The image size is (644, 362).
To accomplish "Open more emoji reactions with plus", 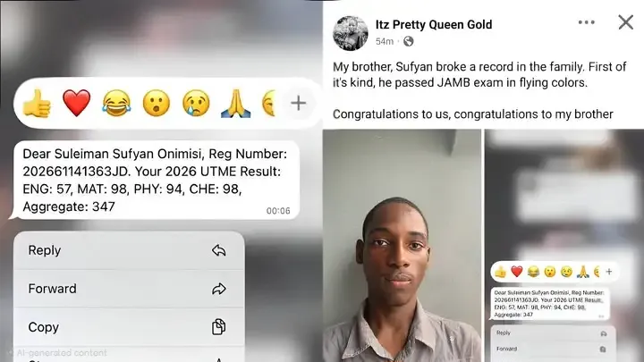I will pos(298,103).
